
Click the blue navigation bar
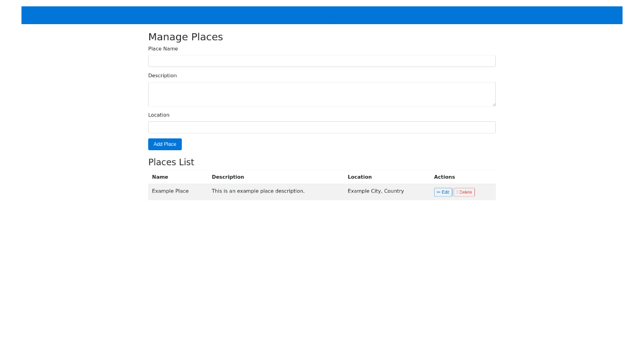(322, 15)
